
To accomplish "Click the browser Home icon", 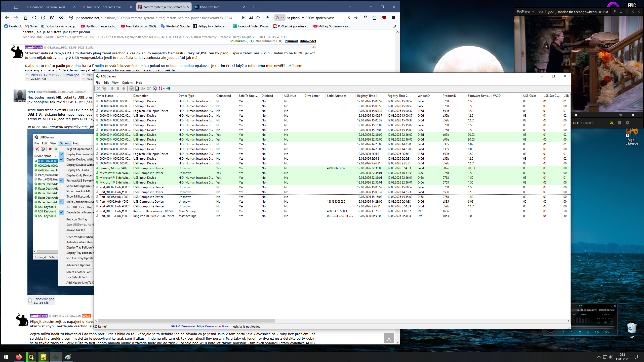I will click(x=374, y=18).
